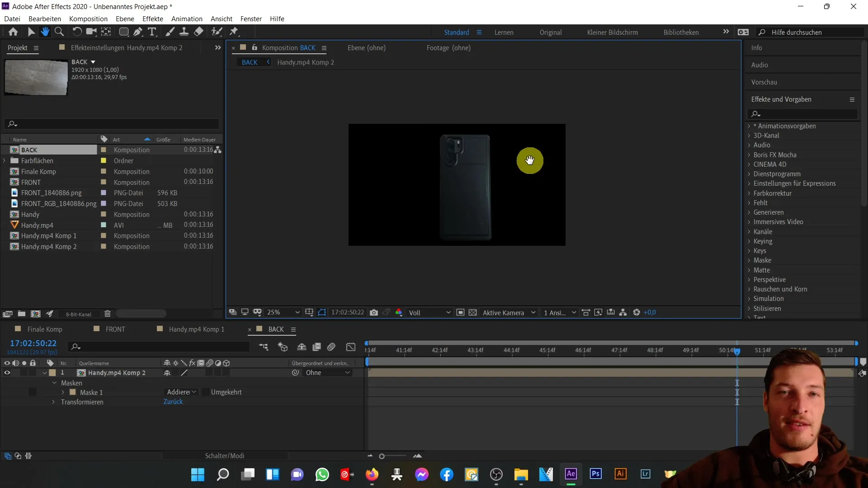Click the Zurück button in layer panel
This screenshot has width=868, height=488.
tap(173, 402)
